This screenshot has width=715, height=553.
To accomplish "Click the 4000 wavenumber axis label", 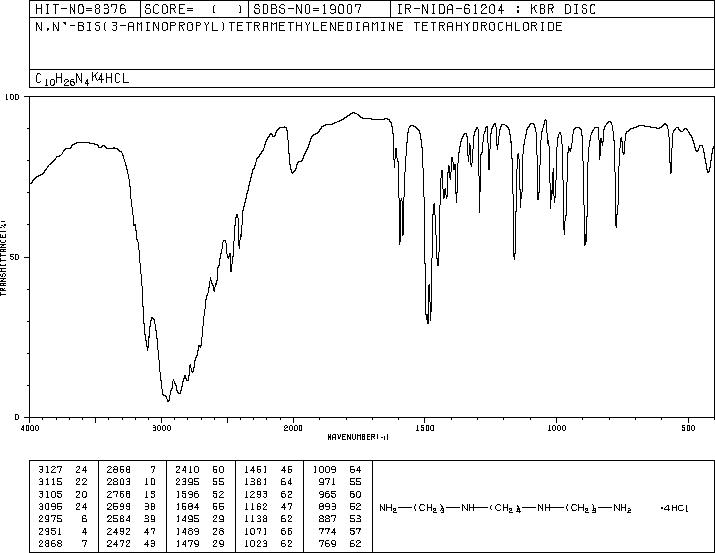I will [30, 428].
